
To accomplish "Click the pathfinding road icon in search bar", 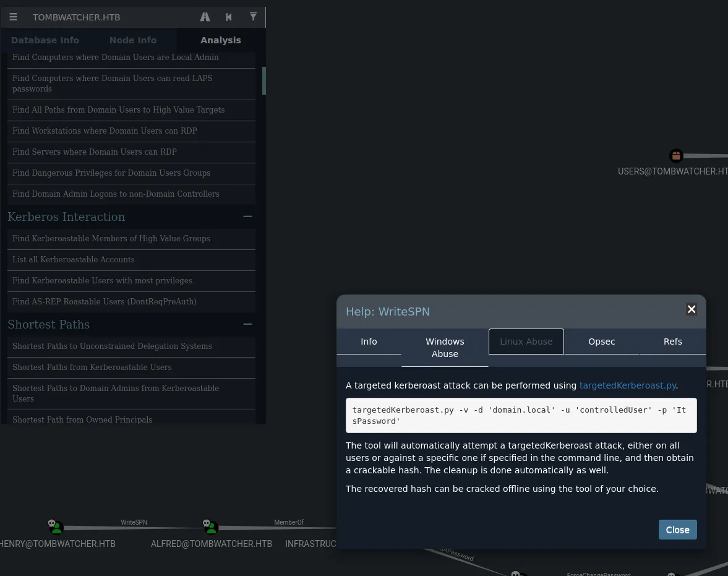I will pos(205,17).
